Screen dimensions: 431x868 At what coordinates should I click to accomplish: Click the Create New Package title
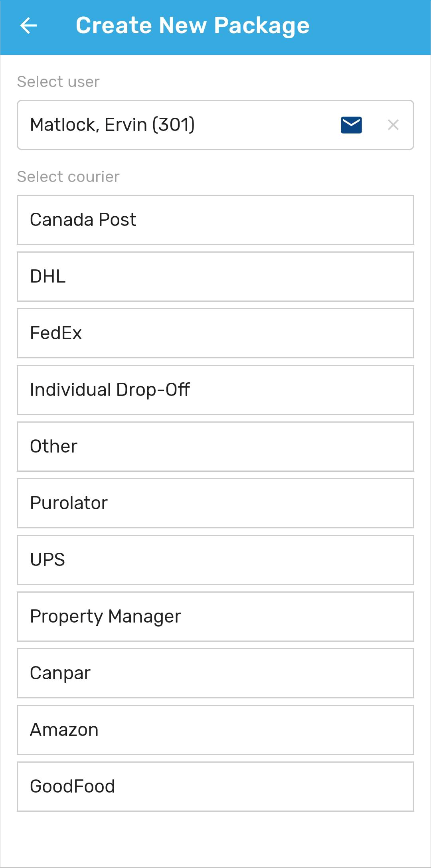(193, 26)
